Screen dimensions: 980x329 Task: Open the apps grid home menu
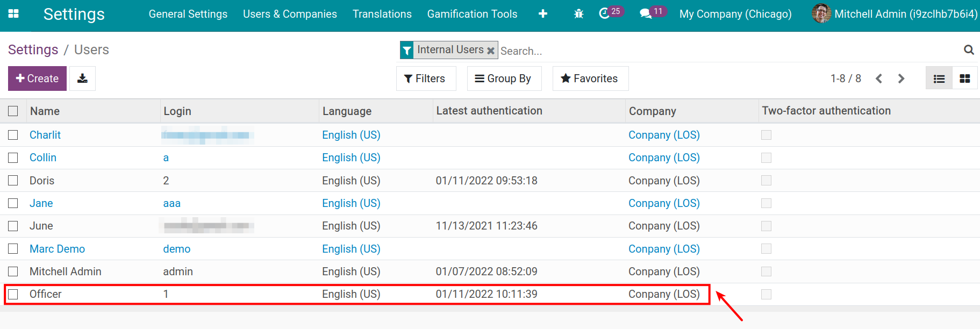[13, 14]
